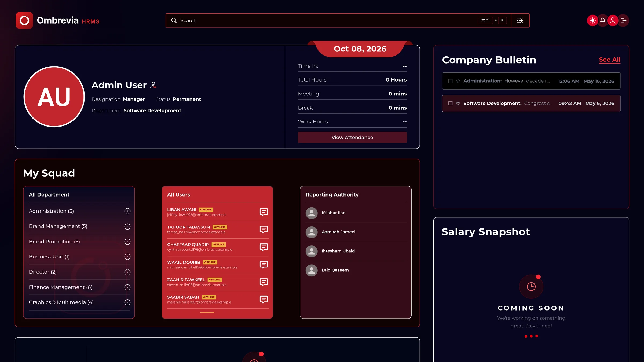644x362 pixels.
Task: Check the Administration bulletin checkbox
Action: (x=451, y=81)
